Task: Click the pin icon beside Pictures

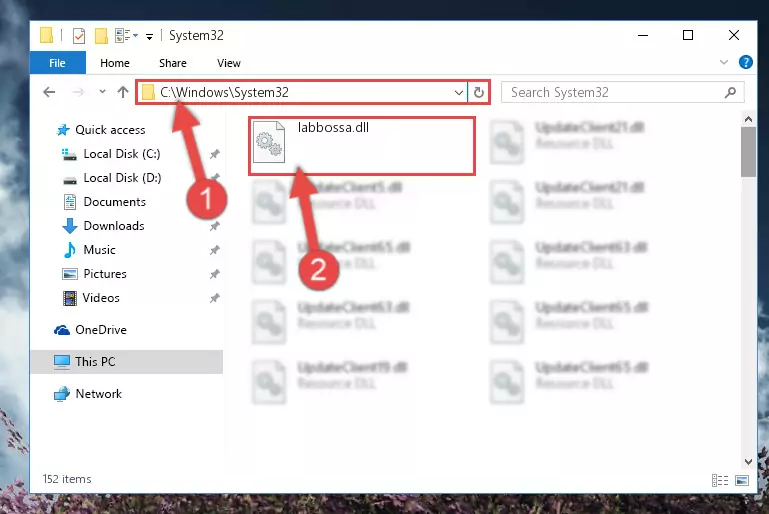Action: coord(214,274)
